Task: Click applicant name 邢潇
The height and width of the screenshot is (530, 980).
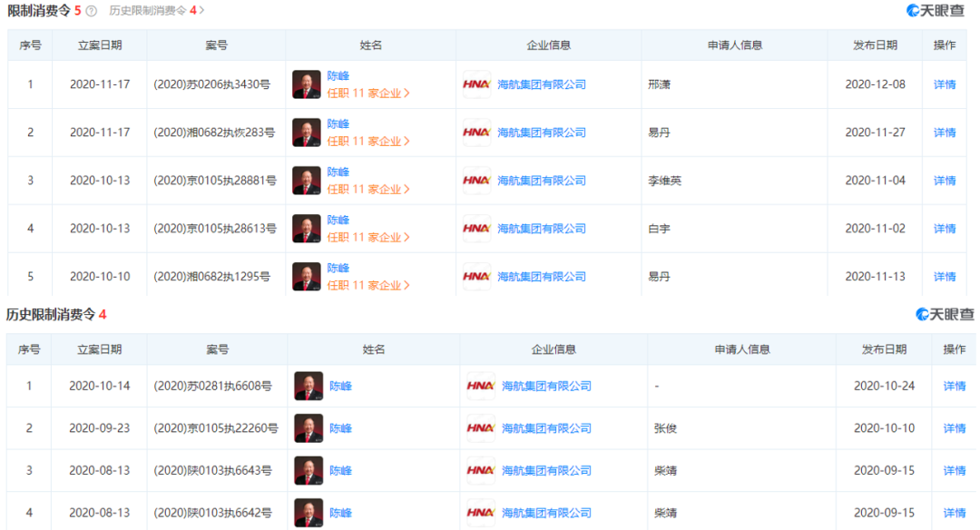Action: pyautogui.click(x=660, y=84)
